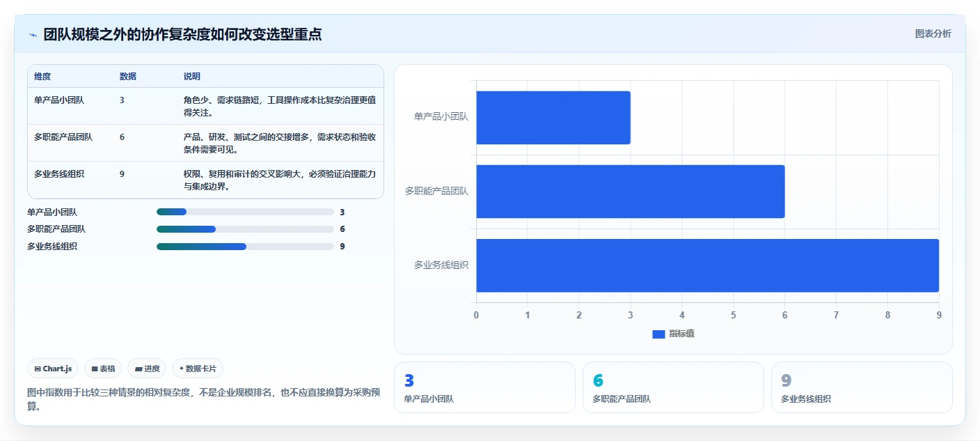The height and width of the screenshot is (441, 980).
Task: Select the Chart.js tag chip
Action: 53,369
